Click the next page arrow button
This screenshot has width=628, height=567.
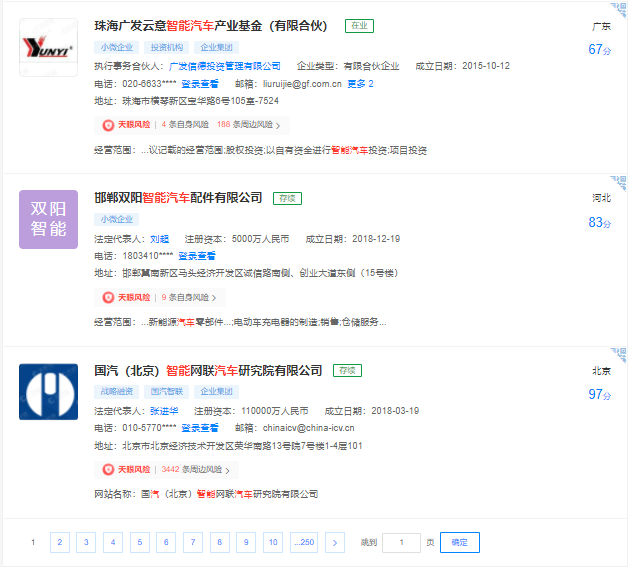(x=335, y=543)
